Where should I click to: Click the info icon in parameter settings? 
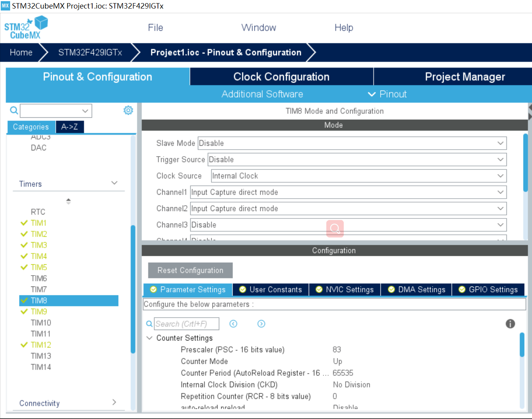[x=510, y=324]
